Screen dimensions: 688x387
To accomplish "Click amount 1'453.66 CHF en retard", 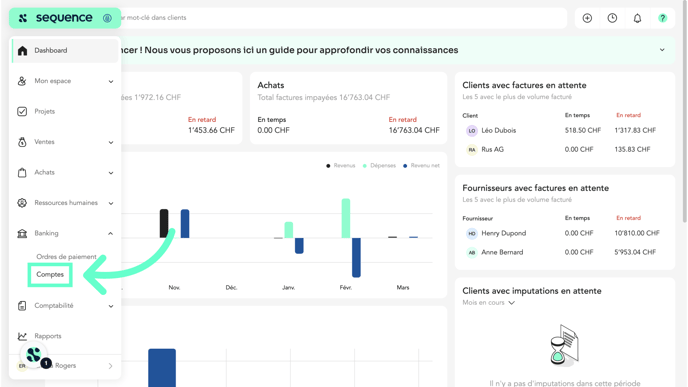I will (x=211, y=130).
